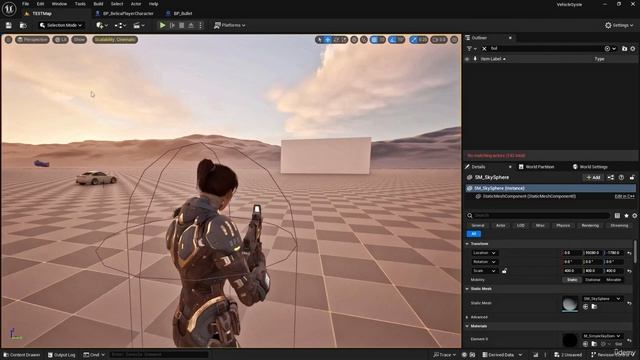Click the Details search field
640x360 pixels.
538,215
